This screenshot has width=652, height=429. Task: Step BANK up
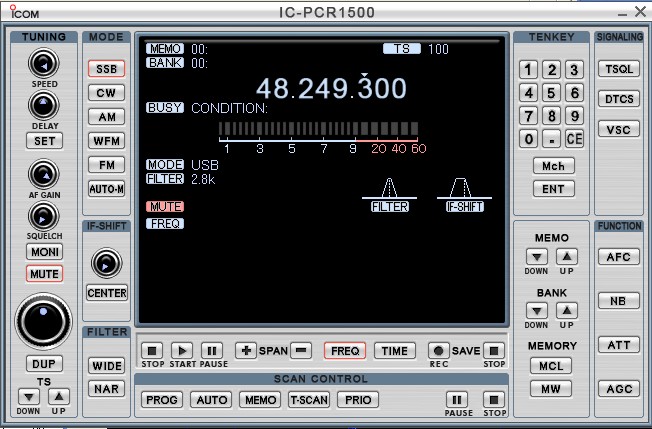[x=567, y=311]
